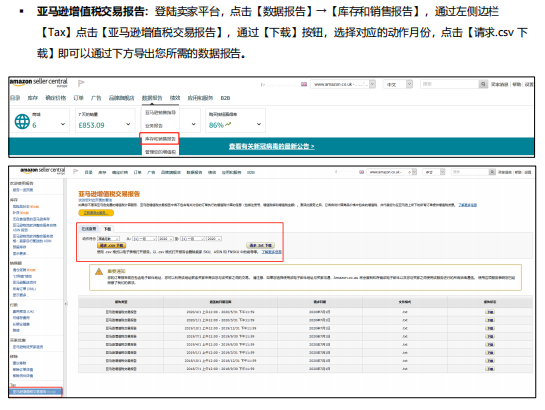Expand the 商城 card chevron

[x=63, y=124]
